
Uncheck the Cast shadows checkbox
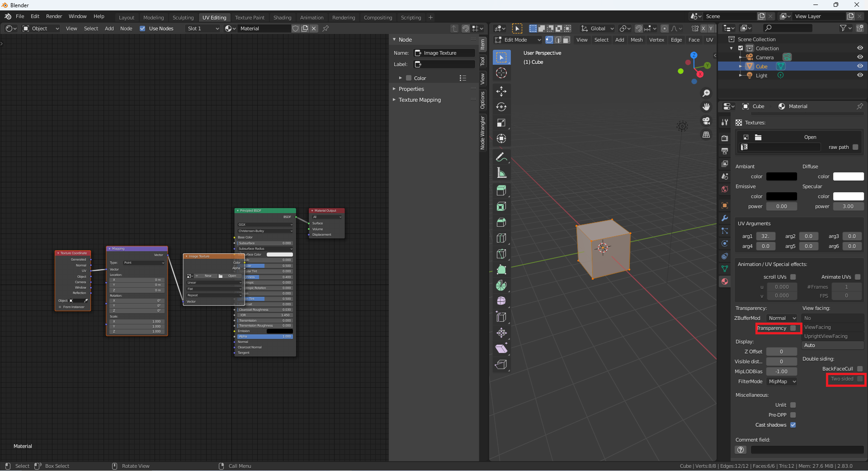(793, 425)
